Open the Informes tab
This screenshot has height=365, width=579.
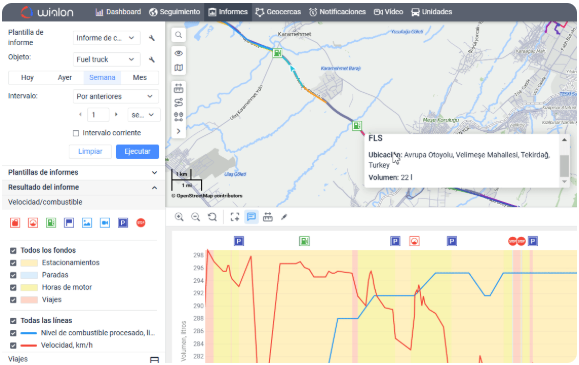coord(228,12)
